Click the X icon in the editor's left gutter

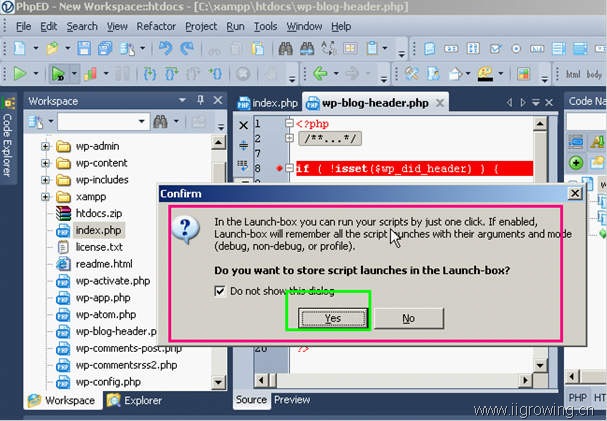[243, 125]
